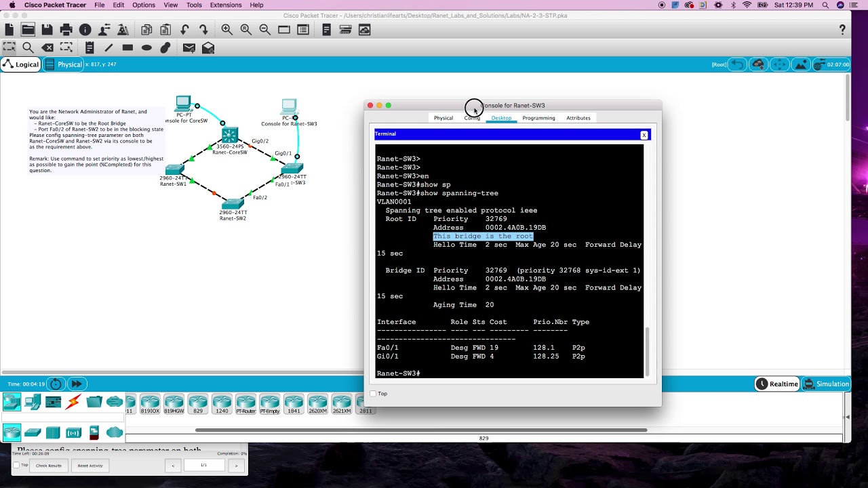Switch to Physical workspace view
Screen dimensions: 868x488
coord(64,64)
